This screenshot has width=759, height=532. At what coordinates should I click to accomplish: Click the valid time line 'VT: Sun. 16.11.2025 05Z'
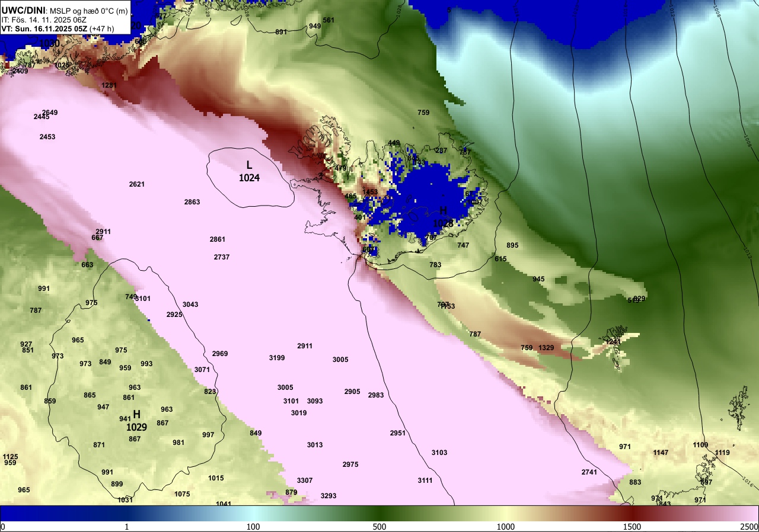click(x=43, y=28)
